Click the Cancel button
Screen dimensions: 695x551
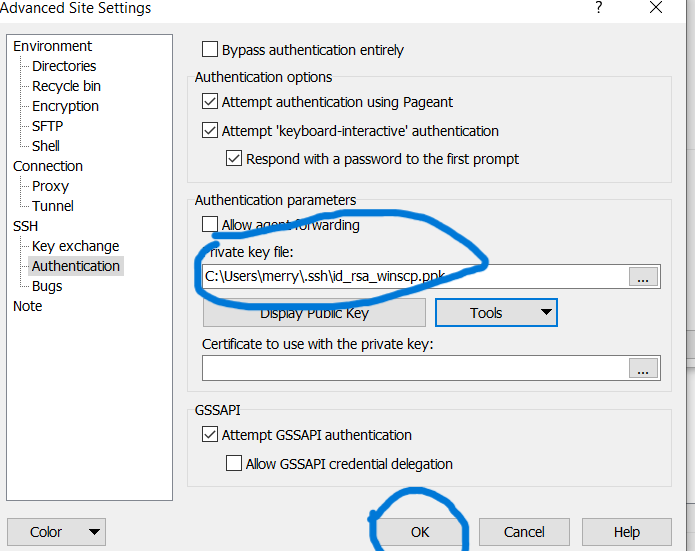(524, 532)
